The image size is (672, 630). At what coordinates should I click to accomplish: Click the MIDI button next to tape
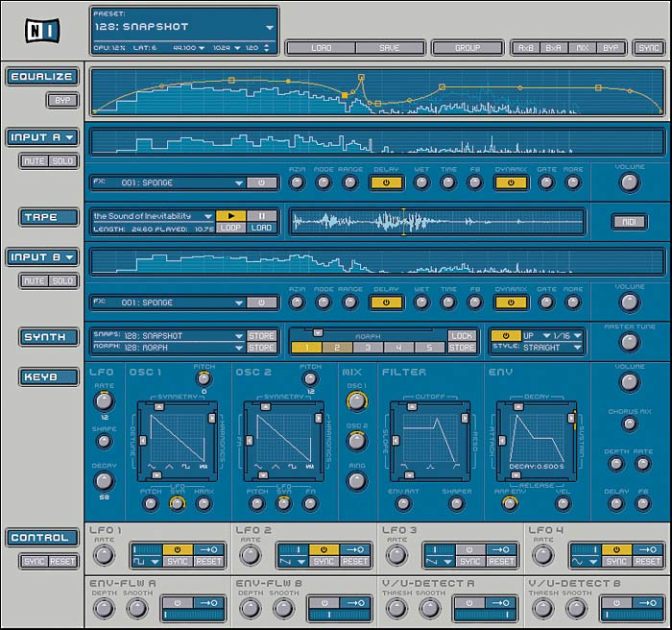[x=629, y=222]
